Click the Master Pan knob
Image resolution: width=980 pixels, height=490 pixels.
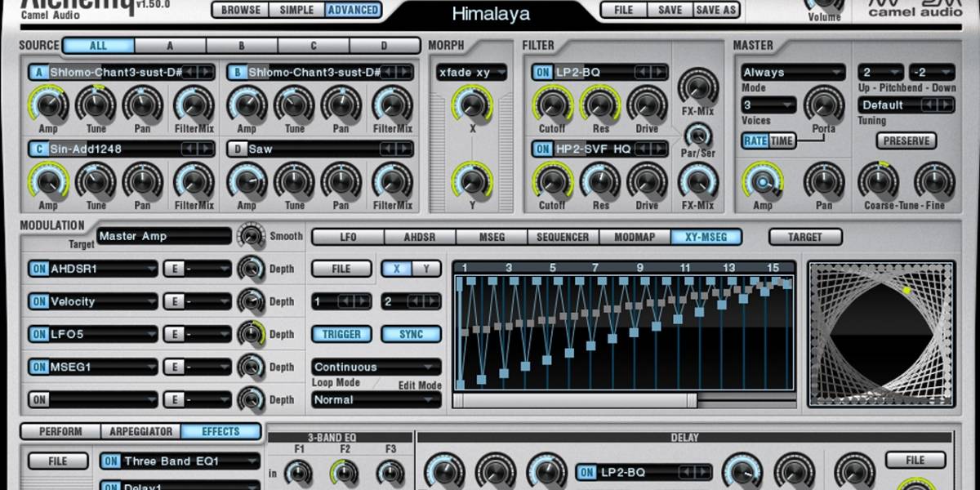coord(824,180)
